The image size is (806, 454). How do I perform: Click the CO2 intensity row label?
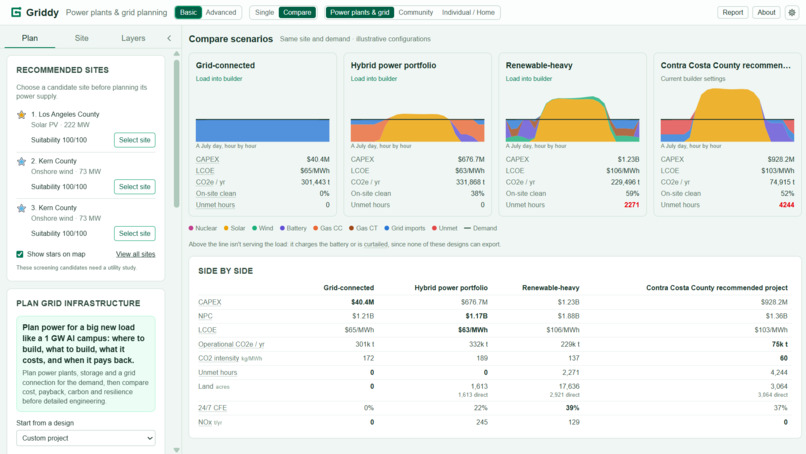click(230, 358)
